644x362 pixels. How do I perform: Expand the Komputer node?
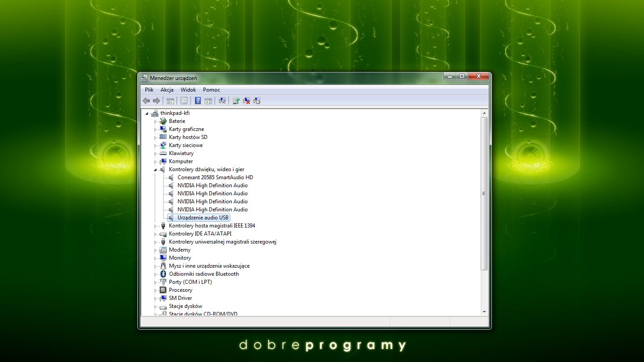pos(155,162)
